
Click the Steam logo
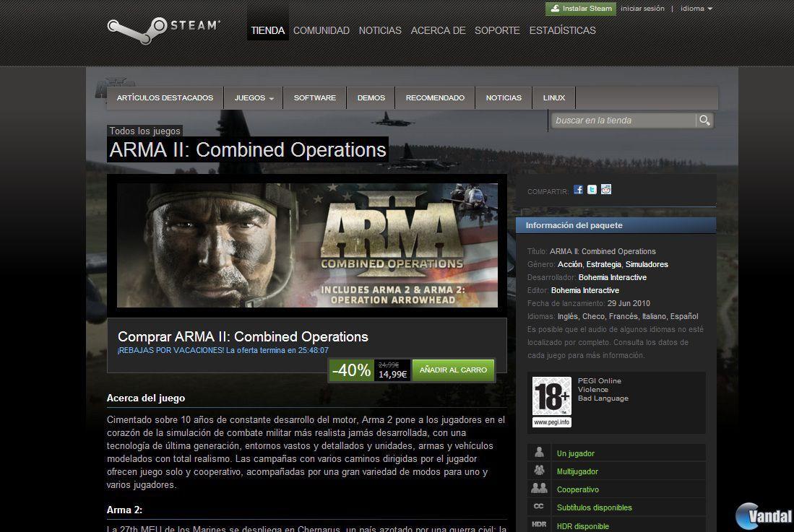coord(163,30)
